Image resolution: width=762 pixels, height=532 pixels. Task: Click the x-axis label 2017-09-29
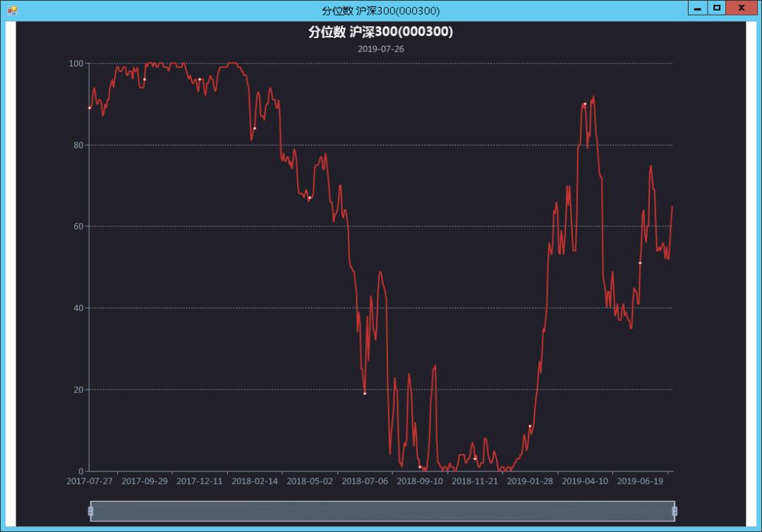[145, 481]
